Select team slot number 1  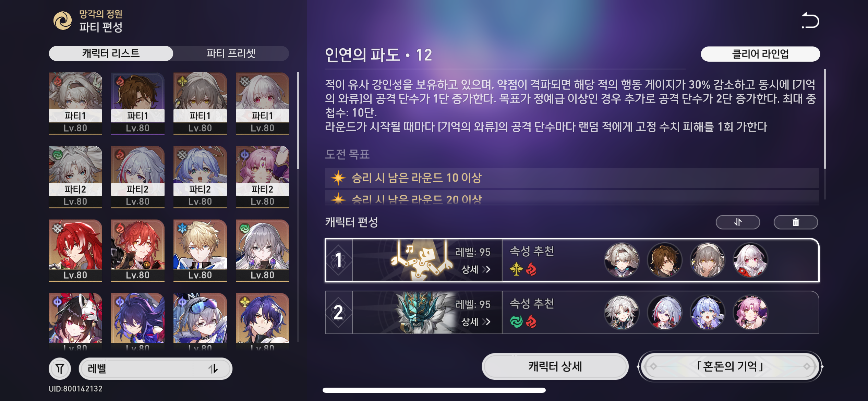point(339,260)
